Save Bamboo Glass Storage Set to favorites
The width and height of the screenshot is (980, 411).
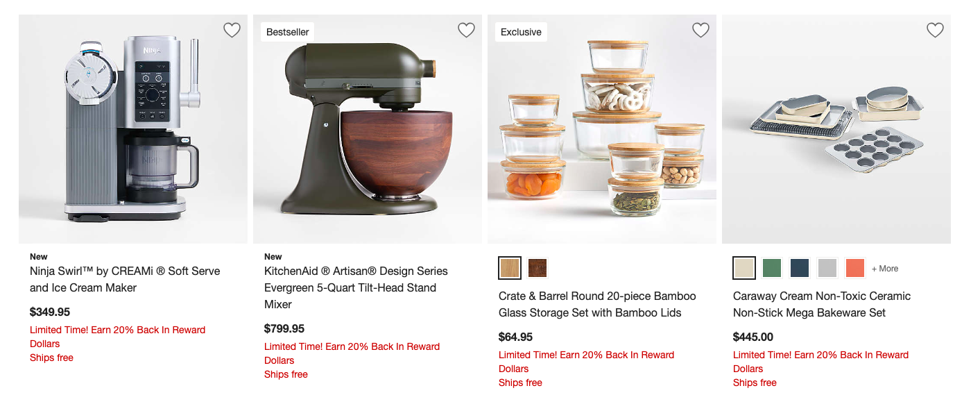700,30
